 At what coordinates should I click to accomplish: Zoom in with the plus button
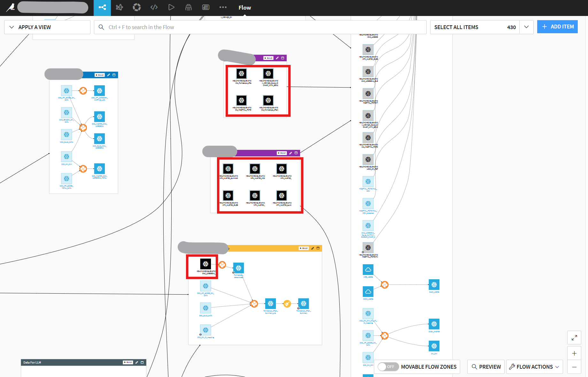[574, 353]
